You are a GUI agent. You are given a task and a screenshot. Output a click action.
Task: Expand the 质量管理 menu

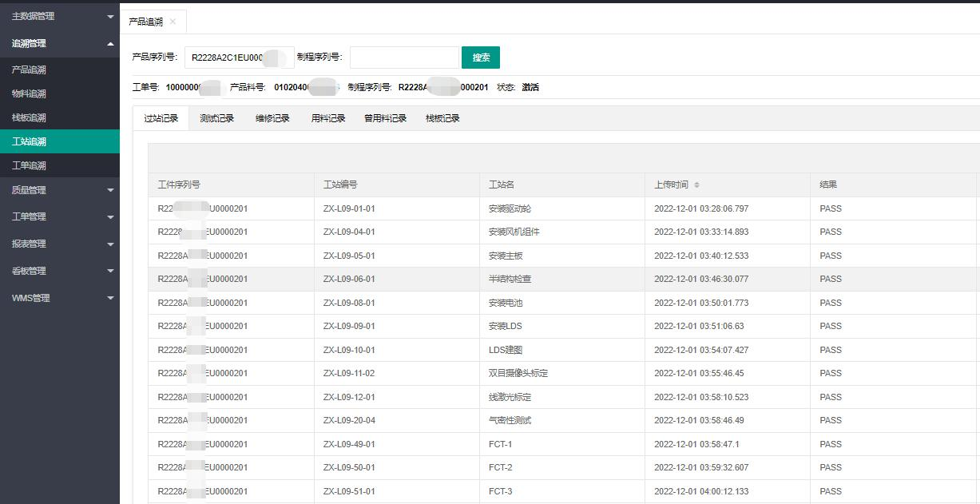59,190
